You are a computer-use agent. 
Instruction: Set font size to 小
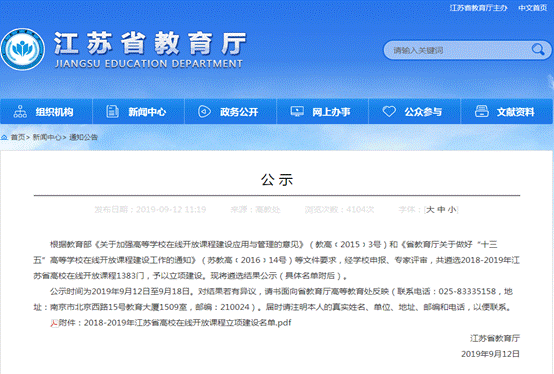coord(453,210)
